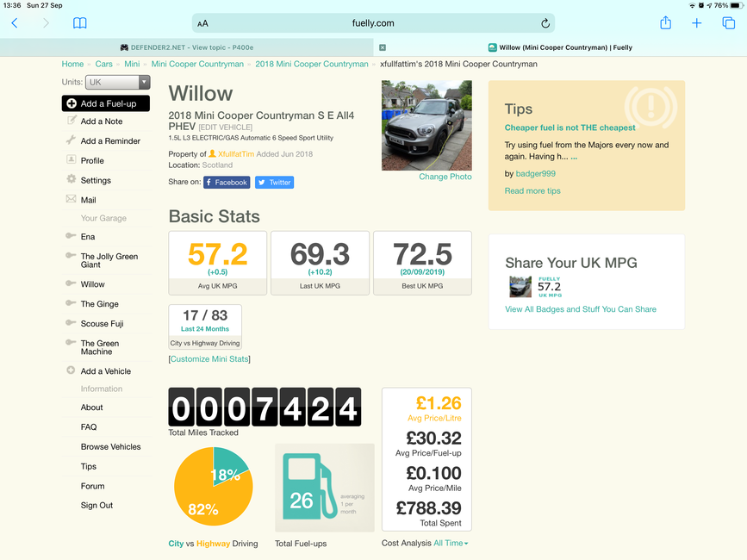Select the Willow Fuelly tab
This screenshot has height=560, width=747.
pos(560,47)
